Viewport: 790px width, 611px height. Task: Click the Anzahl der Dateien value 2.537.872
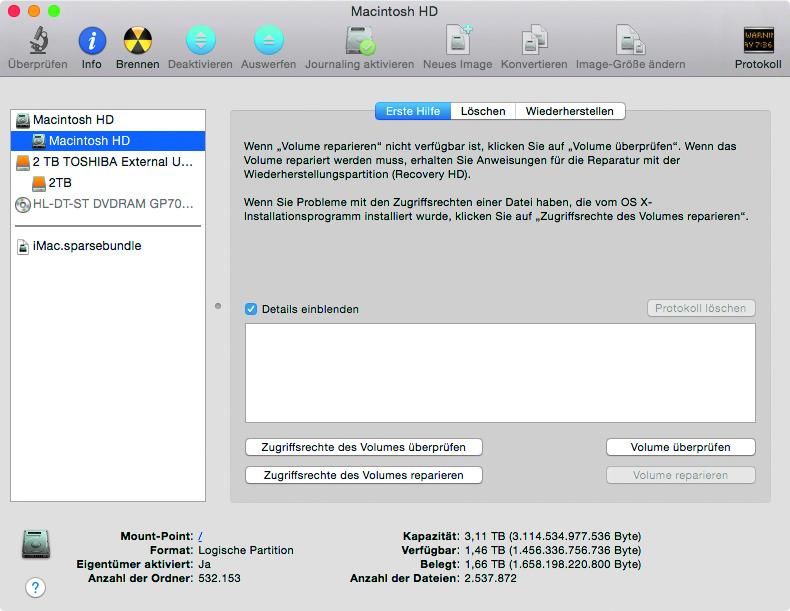490,579
